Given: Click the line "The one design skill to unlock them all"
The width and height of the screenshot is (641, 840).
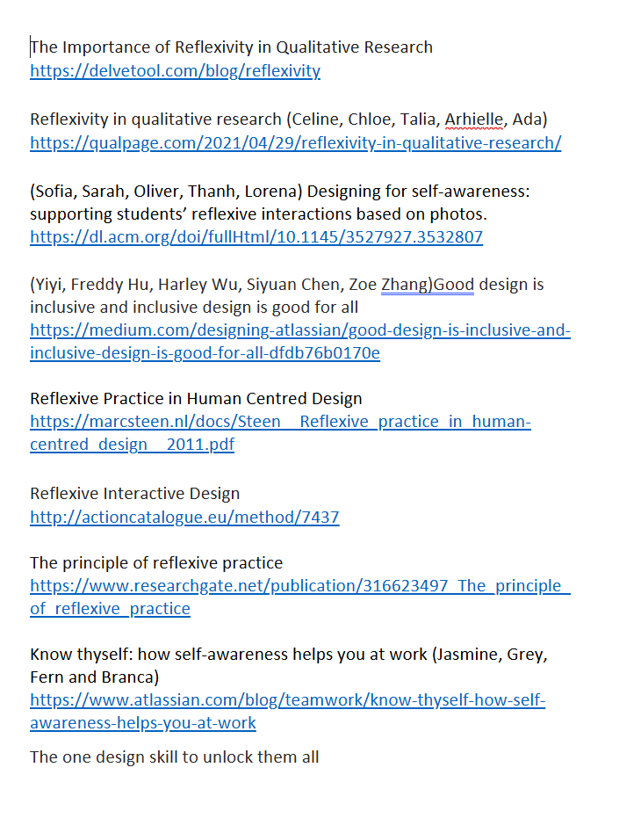Looking at the screenshot, I should (x=174, y=757).
